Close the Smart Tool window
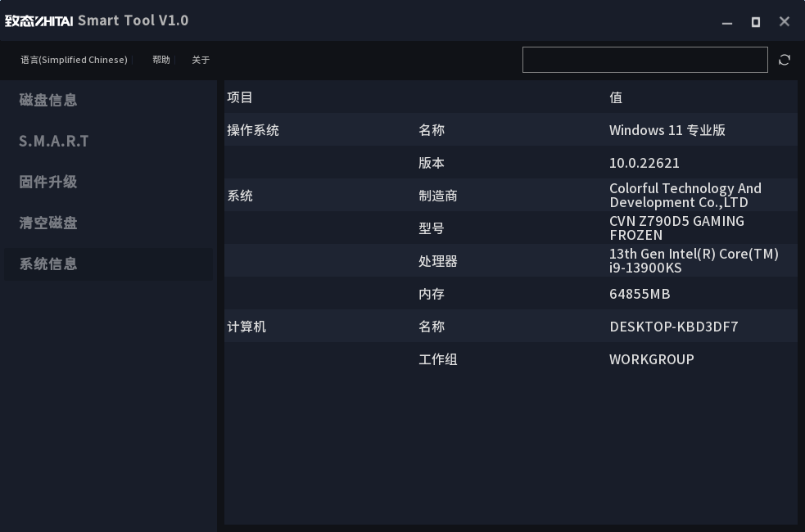 [785, 22]
